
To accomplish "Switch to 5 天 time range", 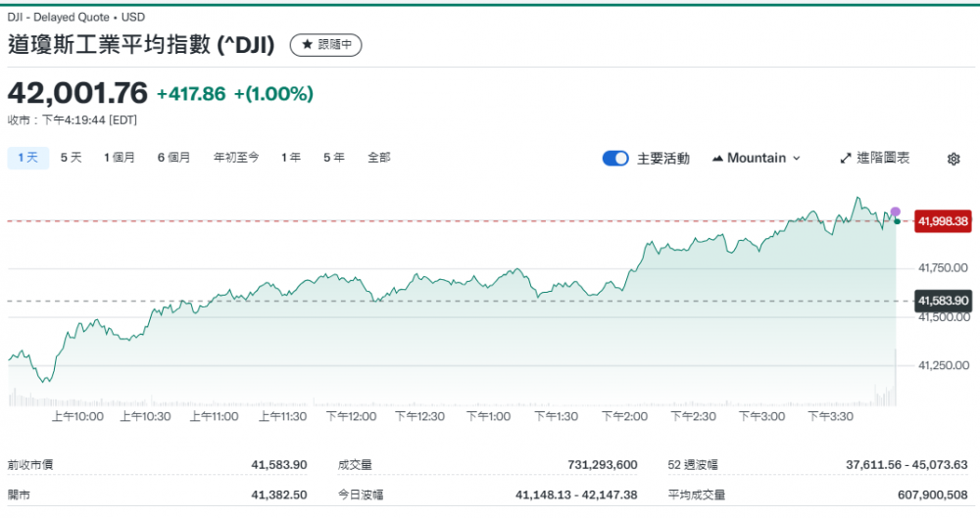I will pos(72,158).
